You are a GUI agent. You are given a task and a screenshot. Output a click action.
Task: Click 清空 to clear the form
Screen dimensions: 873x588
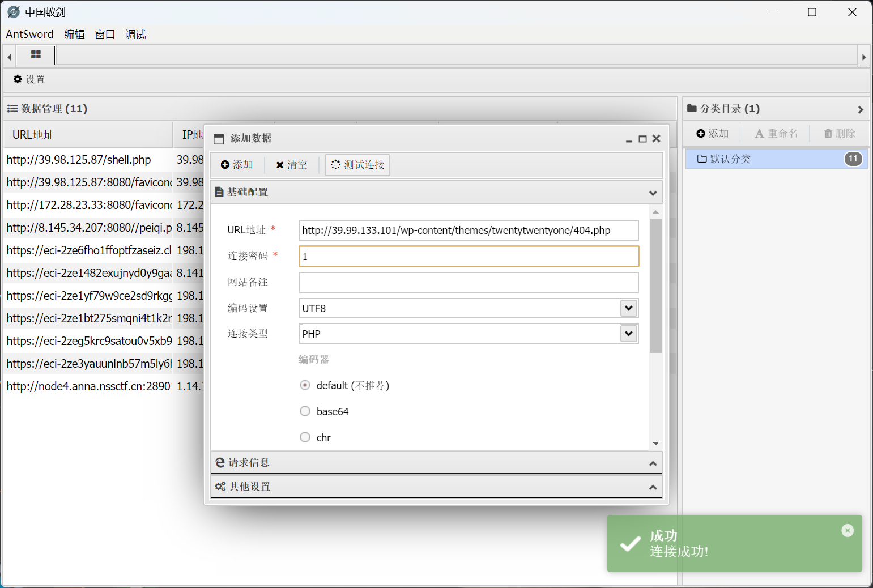coord(292,165)
